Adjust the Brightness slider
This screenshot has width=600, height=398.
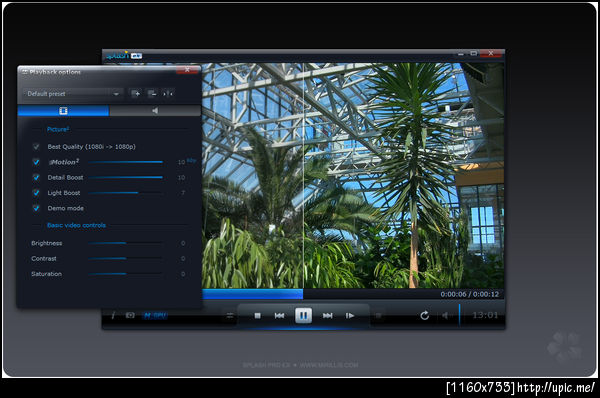[126, 243]
